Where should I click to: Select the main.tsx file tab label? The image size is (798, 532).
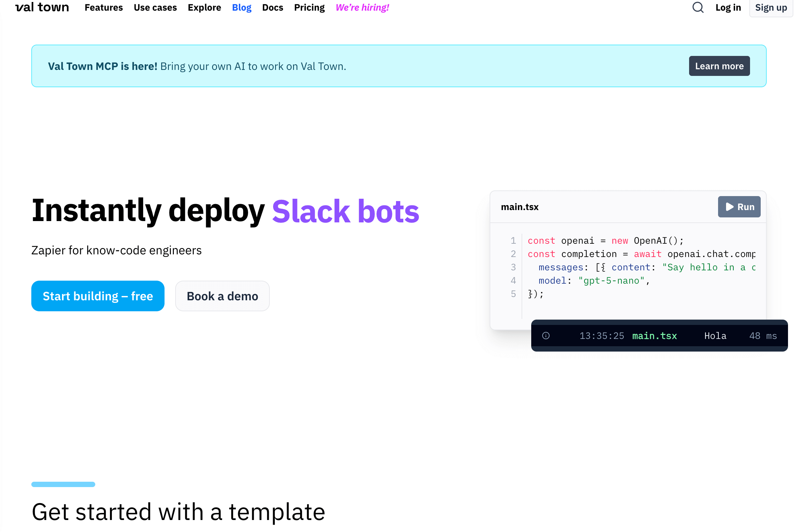[519, 207]
